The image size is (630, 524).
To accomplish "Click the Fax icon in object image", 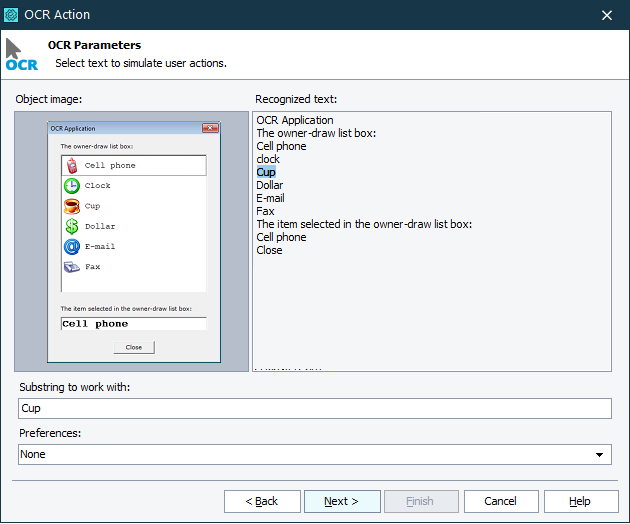I will pos(72,267).
